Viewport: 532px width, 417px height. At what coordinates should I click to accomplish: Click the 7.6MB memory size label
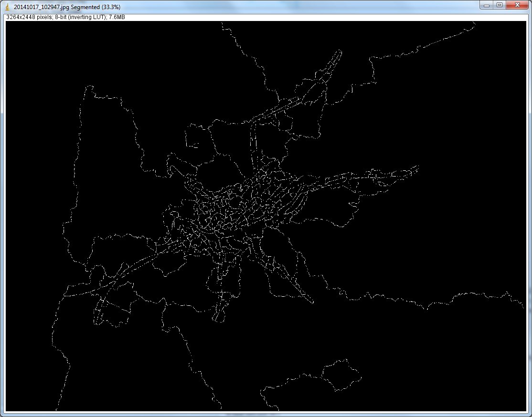click(x=117, y=17)
